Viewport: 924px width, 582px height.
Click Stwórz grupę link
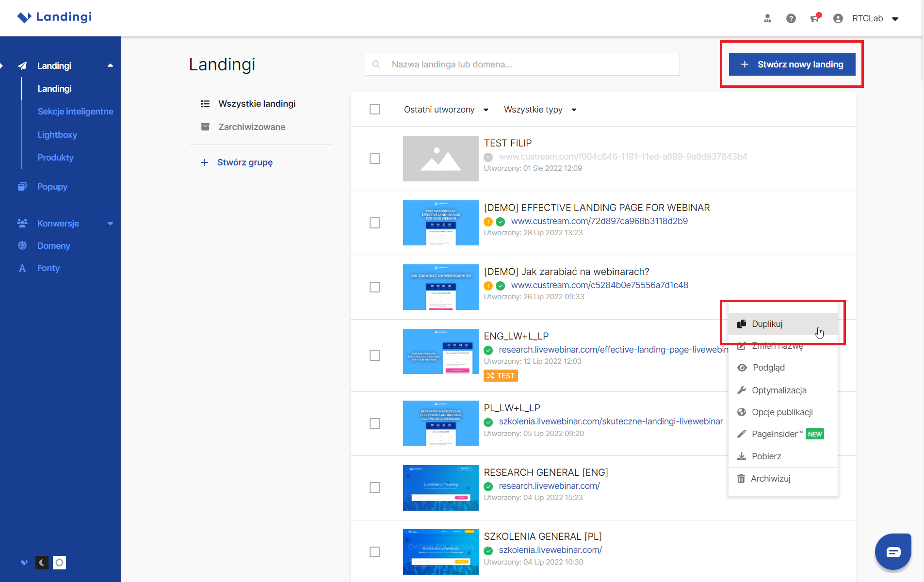[x=244, y=162]
